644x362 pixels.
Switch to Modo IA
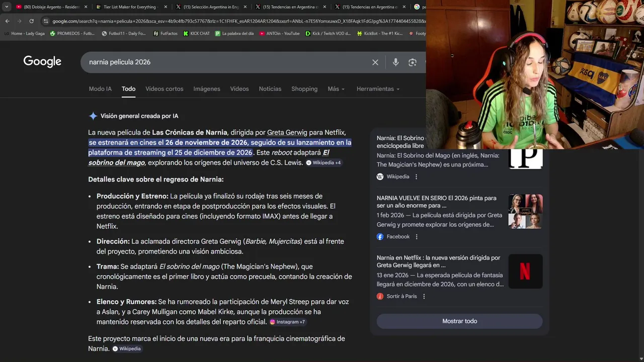[100, 89]
